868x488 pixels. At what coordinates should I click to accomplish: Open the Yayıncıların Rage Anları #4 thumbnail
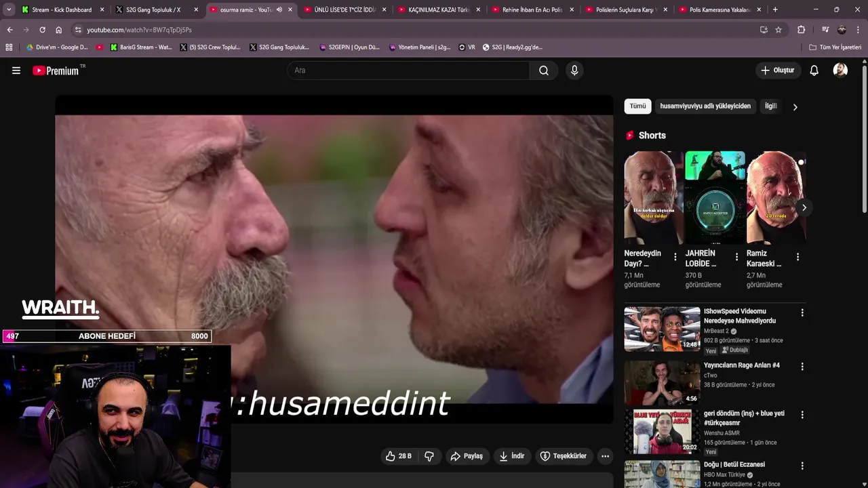pos(662,382)
